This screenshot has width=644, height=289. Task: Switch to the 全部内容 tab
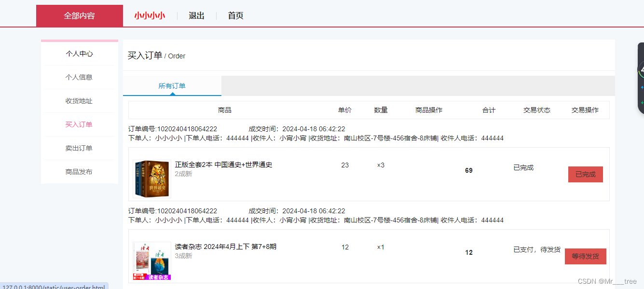79,15
